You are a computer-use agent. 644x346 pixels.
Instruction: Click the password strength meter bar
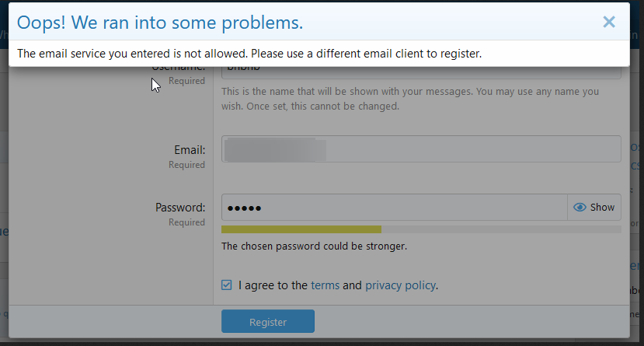click(x=421, y=229)
